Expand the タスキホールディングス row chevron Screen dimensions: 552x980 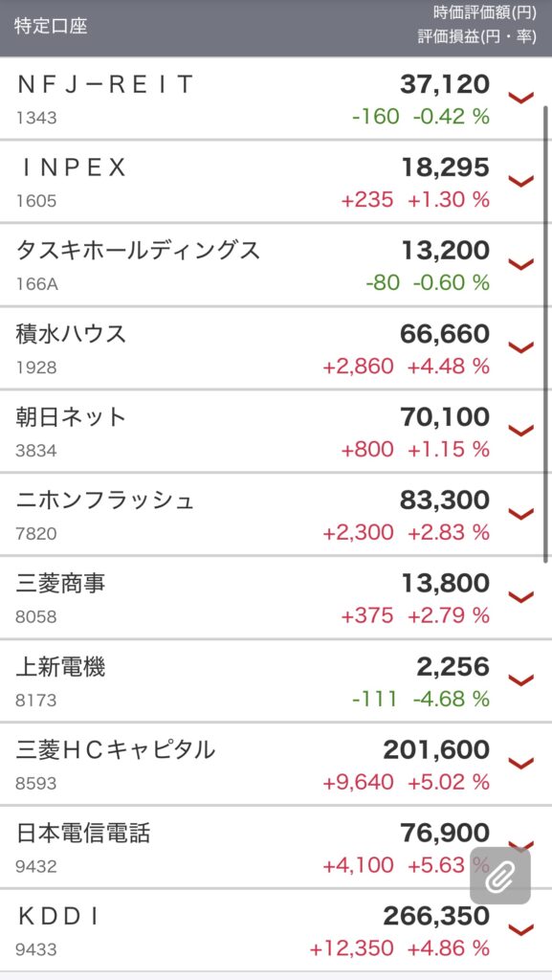click(x=520, y=264)
